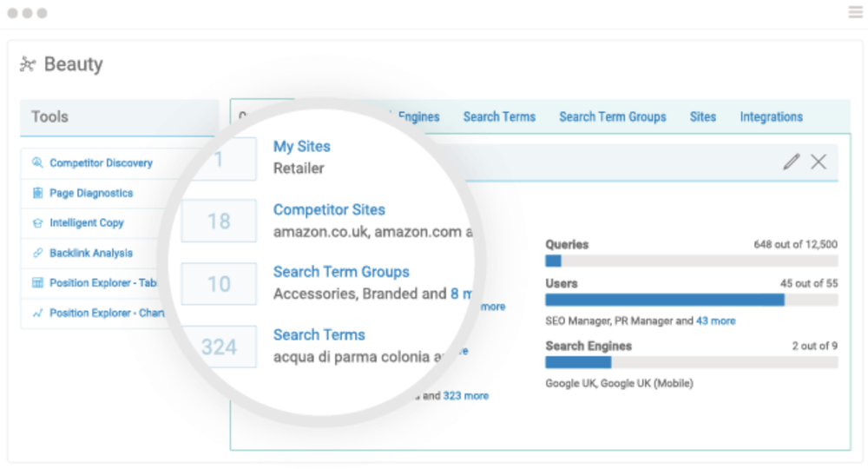
Task: Go to the Integrations tab
Action: pyautogui.click(x=771, y=116)
